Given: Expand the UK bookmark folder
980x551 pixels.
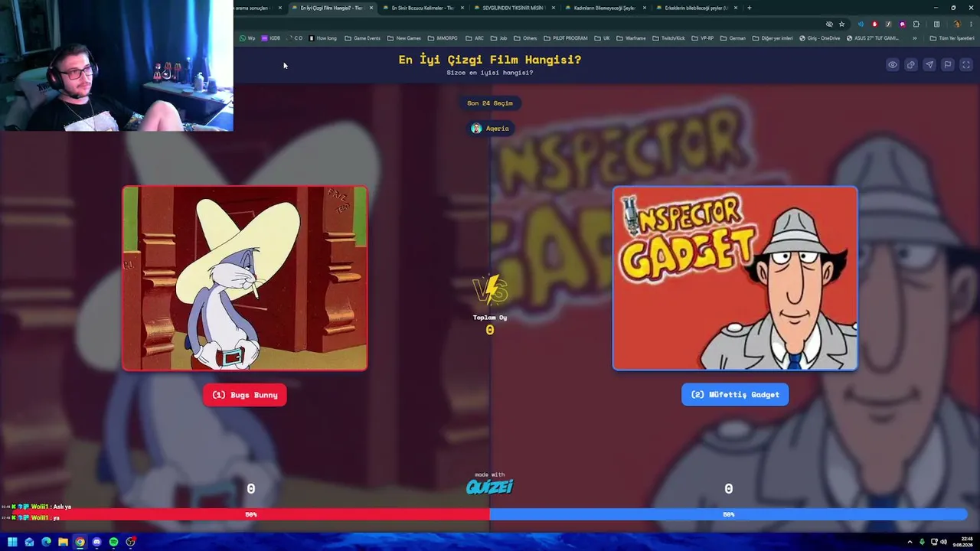Looking at the screenshot, I should [x=603, y=38].
